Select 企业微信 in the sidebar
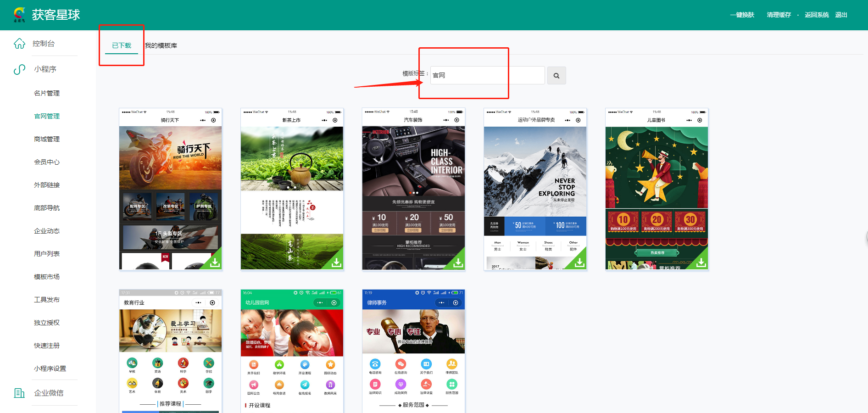The width and height of the screenshot is (868, 413). click(x=49, y=393)
